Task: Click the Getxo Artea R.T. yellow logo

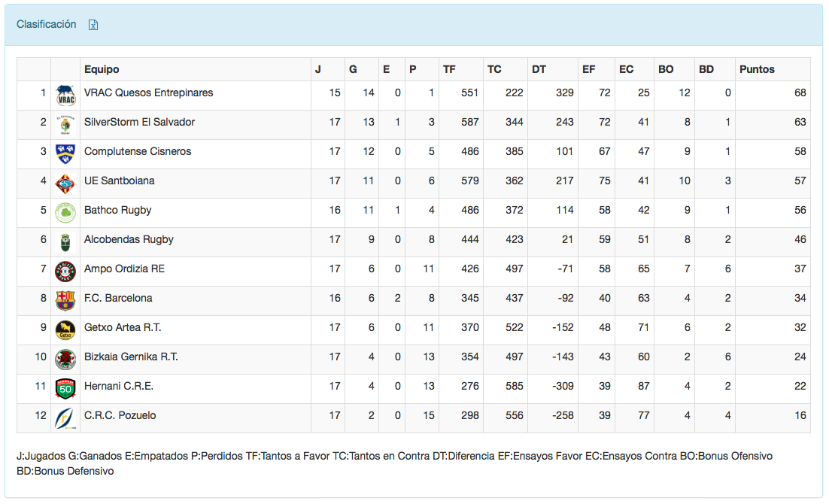Action: tap(65, 330)
